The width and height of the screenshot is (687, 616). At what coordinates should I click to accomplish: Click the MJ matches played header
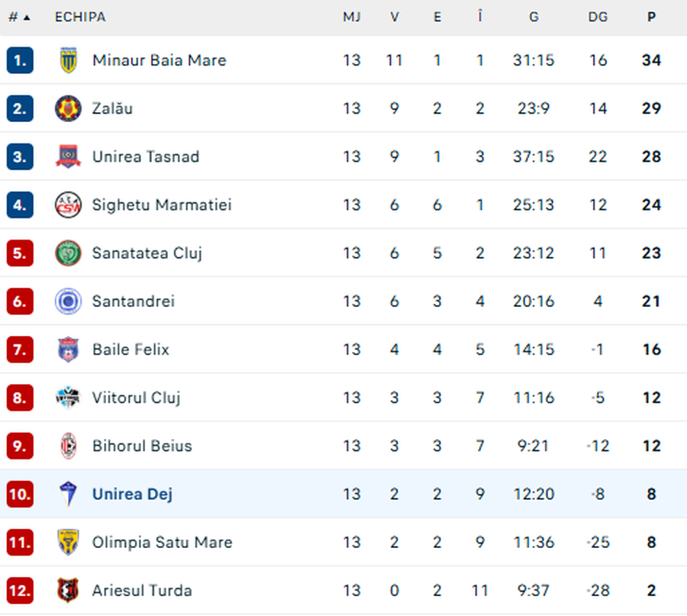(x=352, y=16)
